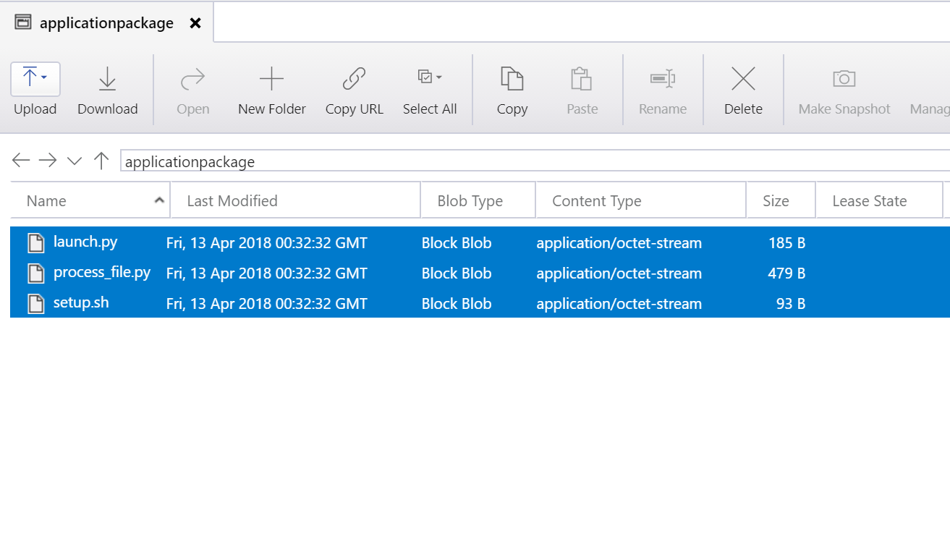Click the container icon in tab
The width and height of the screenshot is (950, 560).
pyautogui.click(x=23, y=22)
